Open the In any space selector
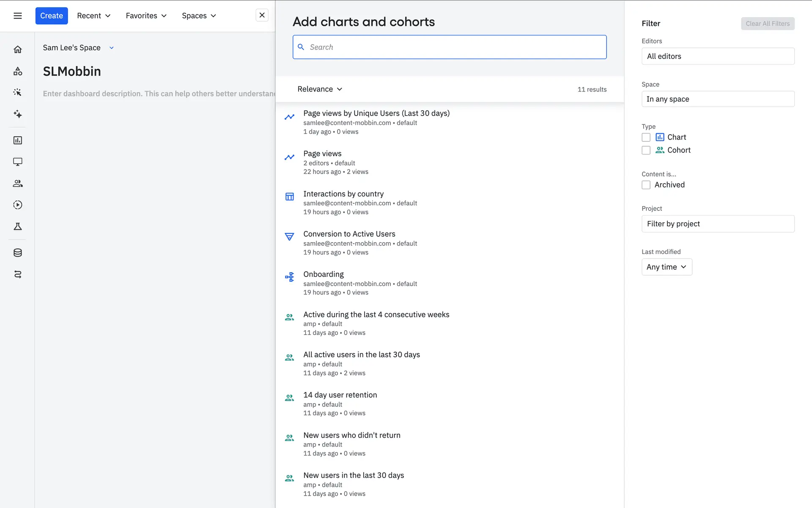 (718, 99)
